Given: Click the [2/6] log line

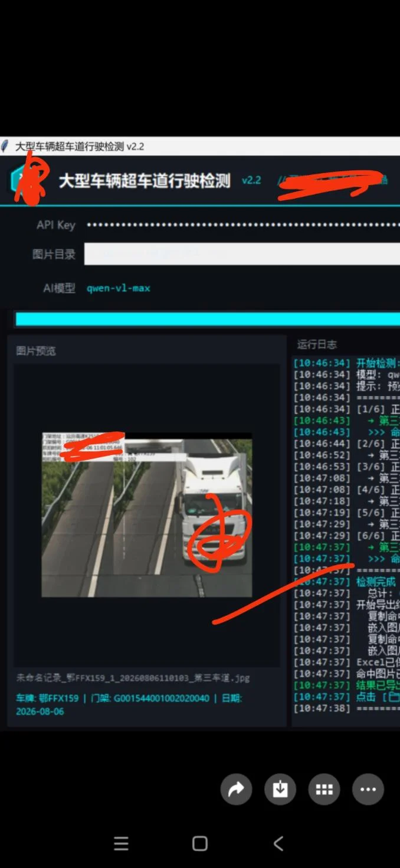Looking at the screenshot, I should [346, 444].
